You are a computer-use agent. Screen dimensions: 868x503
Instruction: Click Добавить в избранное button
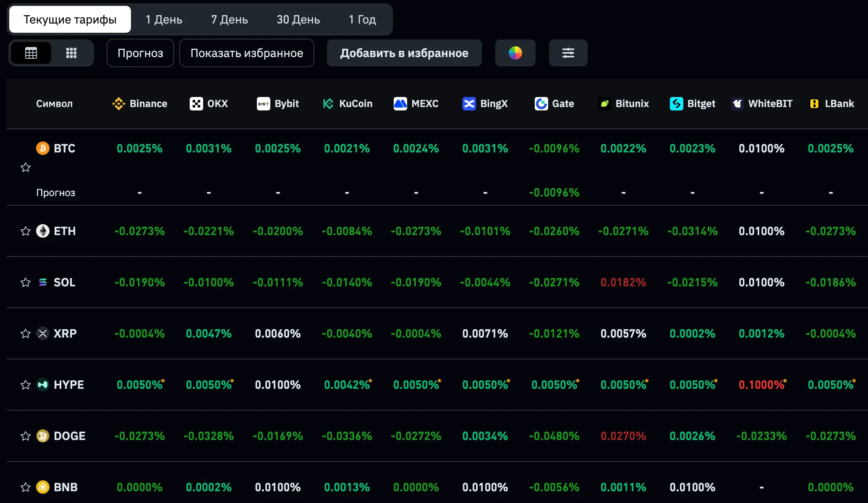tap(404, 53)
